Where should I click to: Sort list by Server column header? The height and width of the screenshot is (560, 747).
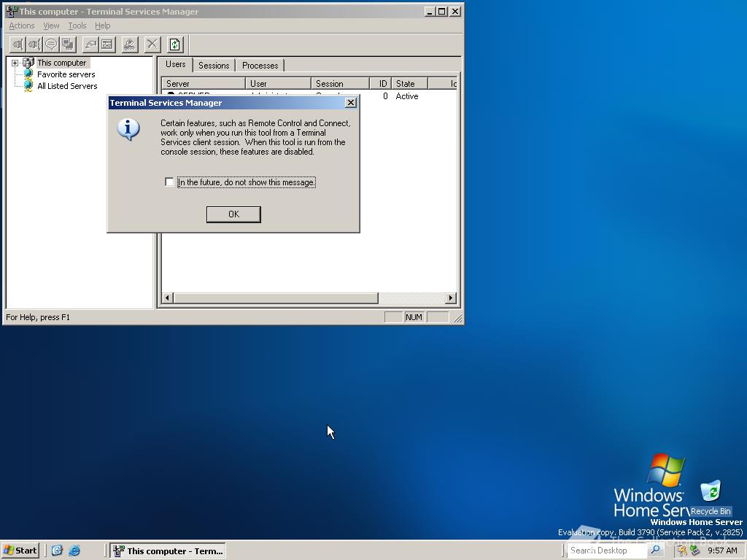(204, 83)
